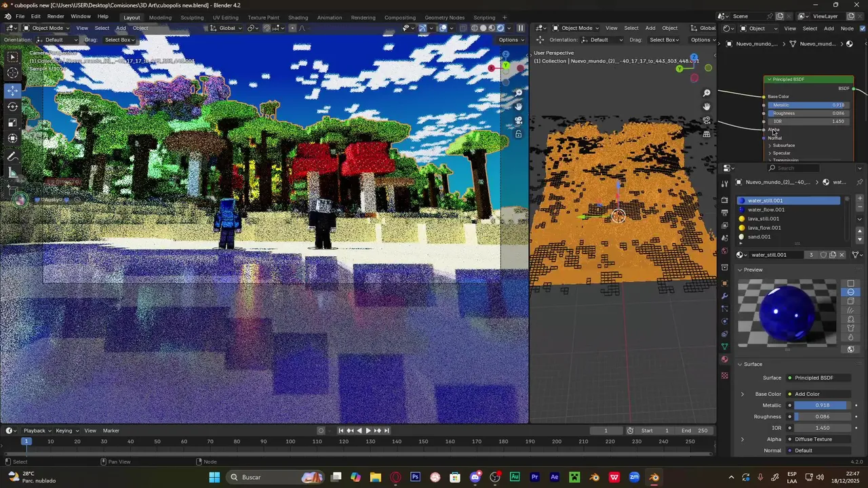Switch to the Geometry Nodes workspace tab

point(445,17)
